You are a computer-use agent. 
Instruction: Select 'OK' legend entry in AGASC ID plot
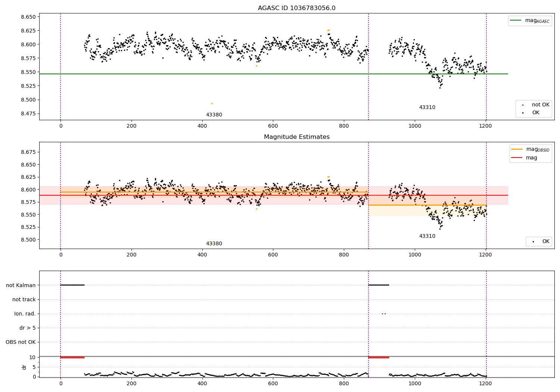click(536, 113)
